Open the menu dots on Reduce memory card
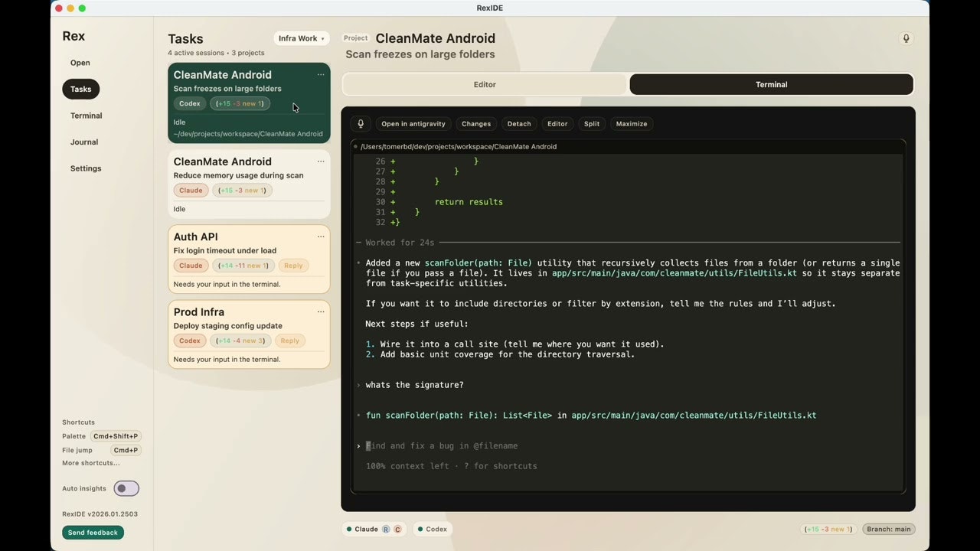 (x=321, y=161)
